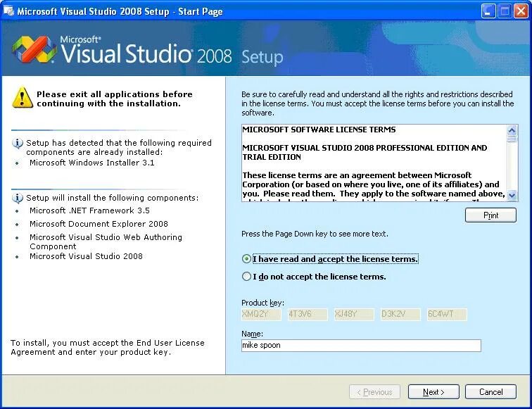
Task: Minimize the setup window
Action: click(488, 11)
